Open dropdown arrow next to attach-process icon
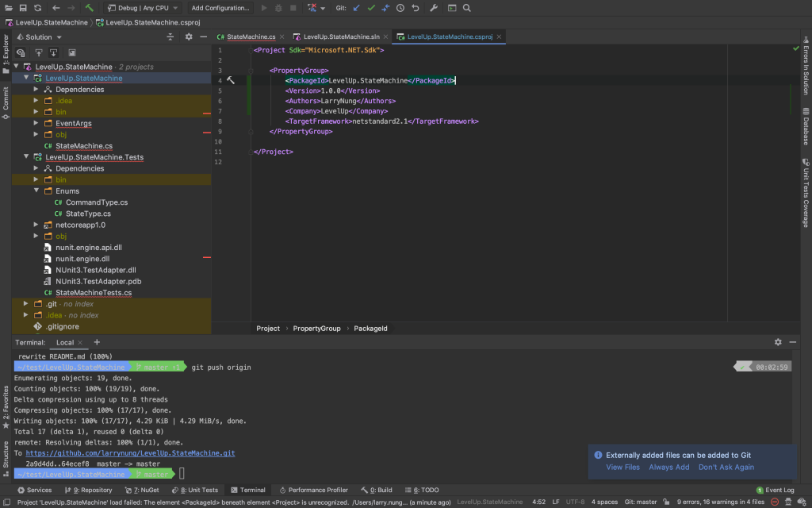Viewport: 812px width, 508px height. [323, 8]
